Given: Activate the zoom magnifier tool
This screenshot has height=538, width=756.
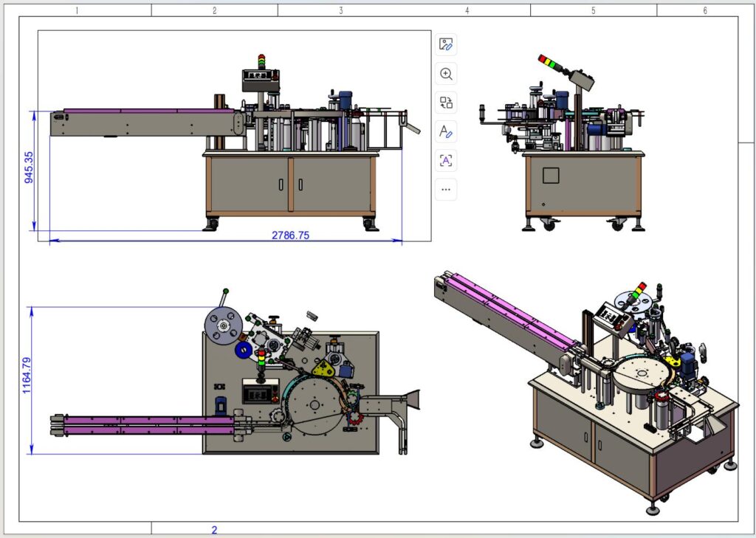Looking at the screenshot, I should pos(445,74).
